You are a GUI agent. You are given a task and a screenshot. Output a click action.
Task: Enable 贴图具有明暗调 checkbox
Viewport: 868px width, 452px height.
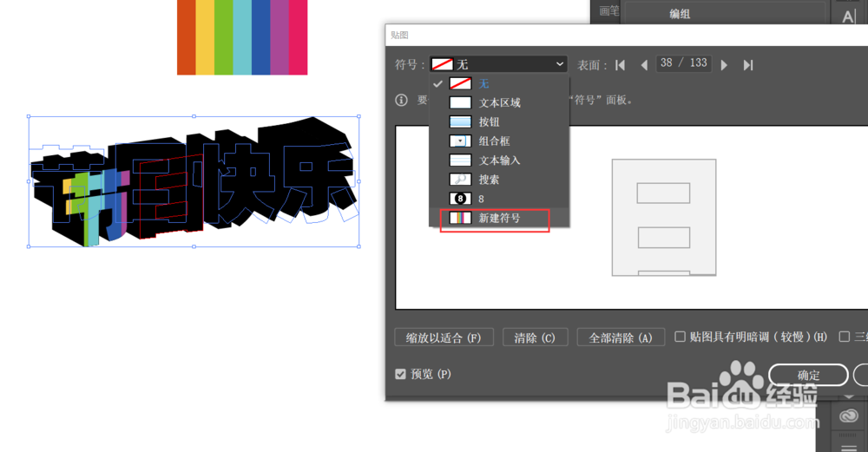point(680,337)
